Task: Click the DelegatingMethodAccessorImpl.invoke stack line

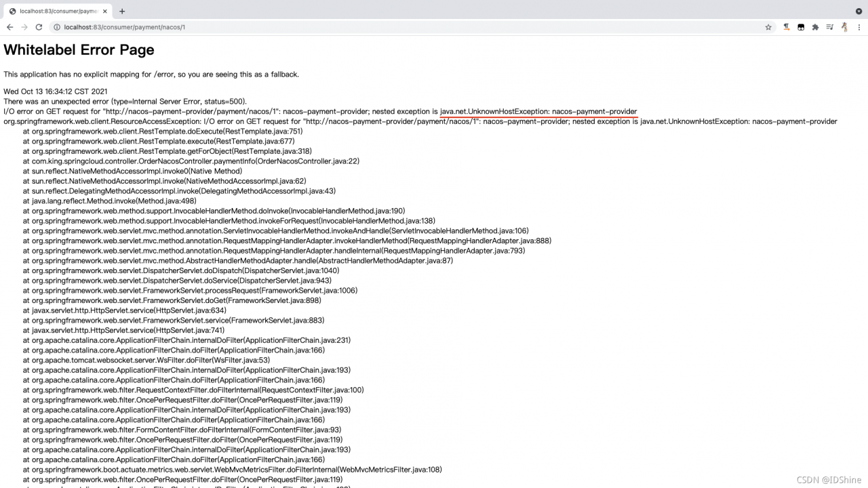Action: [179, 191]
